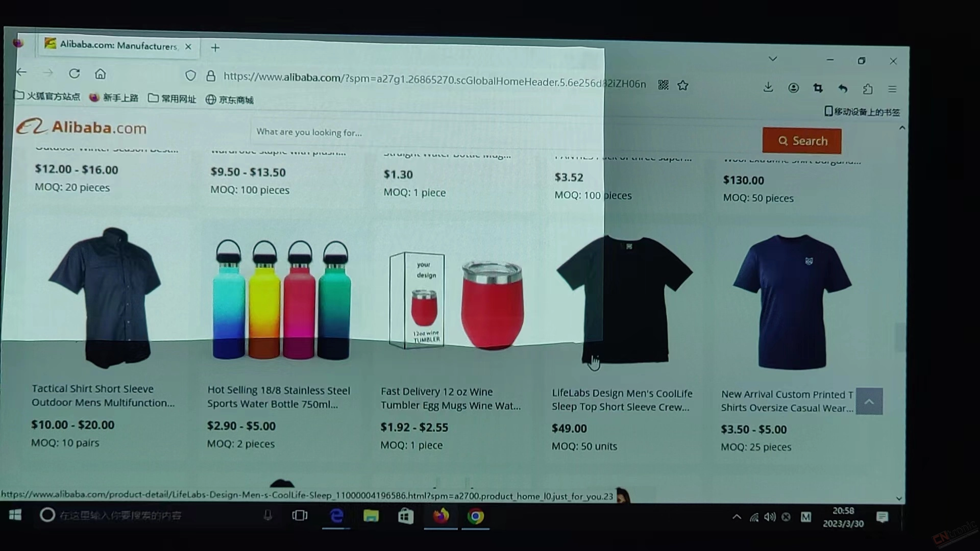Open the volume control in system tray
Screen dimensions: 980x551
770,517
